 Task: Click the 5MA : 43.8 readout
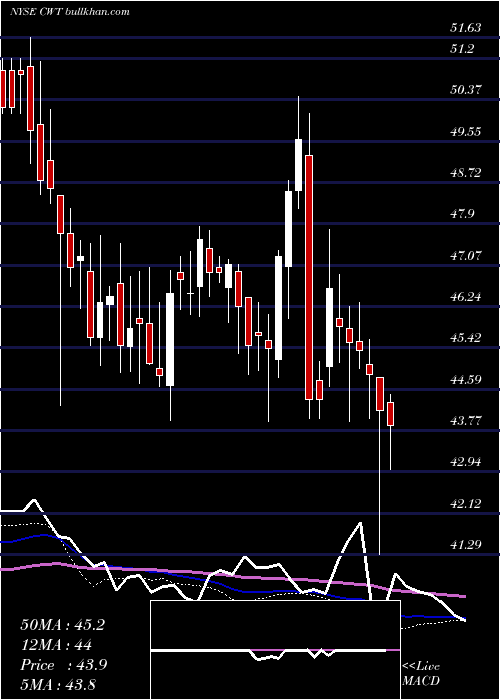(x=58, y=684)
